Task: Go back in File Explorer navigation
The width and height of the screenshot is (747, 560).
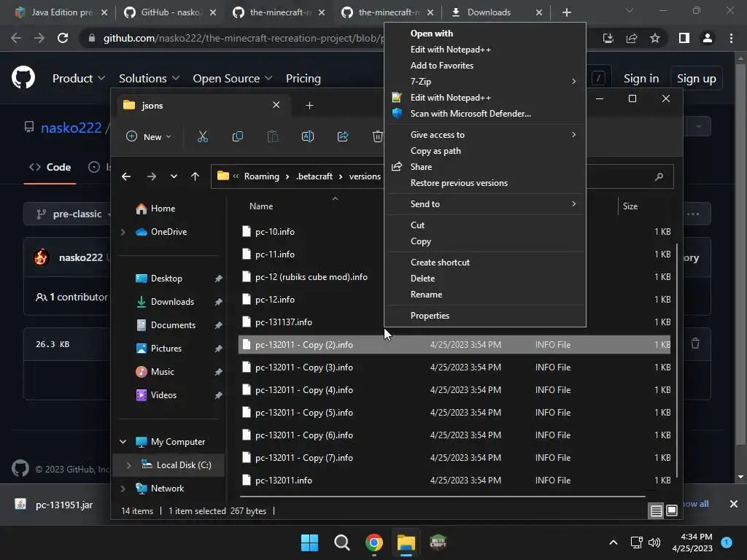Action: (x=126, y=176)
